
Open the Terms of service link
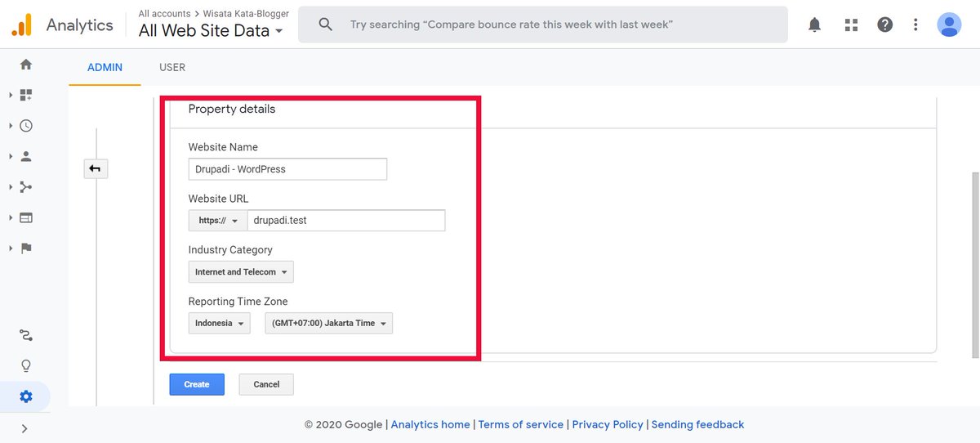(521, 424)
